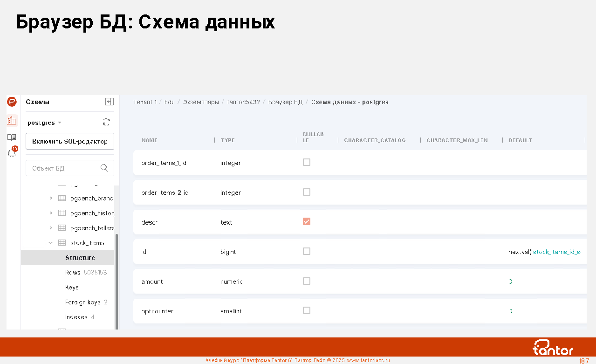Open the notifications bell icon

tap(12, 152)
